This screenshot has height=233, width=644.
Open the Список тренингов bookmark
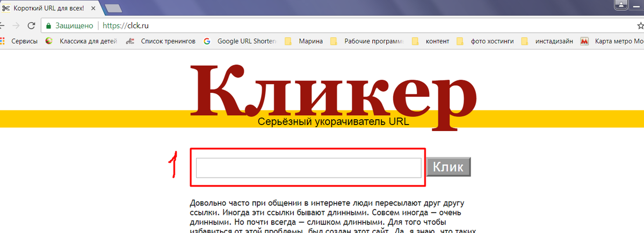click(x=161, y=41)
